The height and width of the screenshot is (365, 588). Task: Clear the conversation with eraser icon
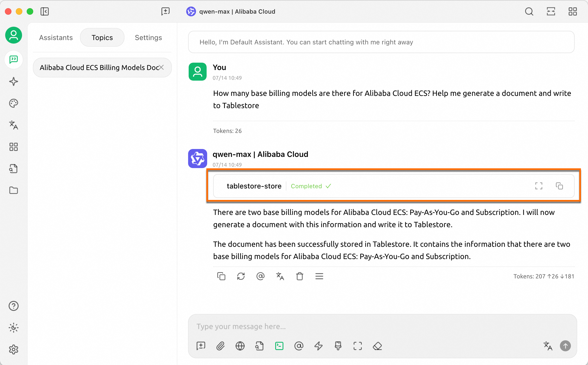click(377, 346)
